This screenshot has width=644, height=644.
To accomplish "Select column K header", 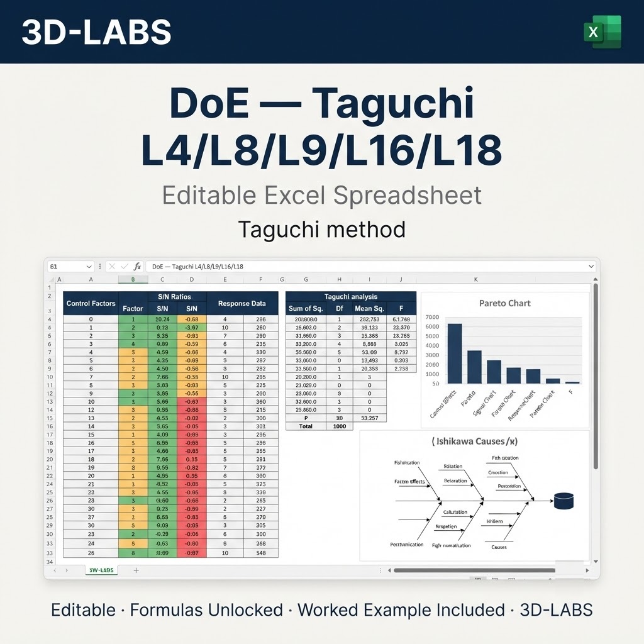I will pos(475,279).
